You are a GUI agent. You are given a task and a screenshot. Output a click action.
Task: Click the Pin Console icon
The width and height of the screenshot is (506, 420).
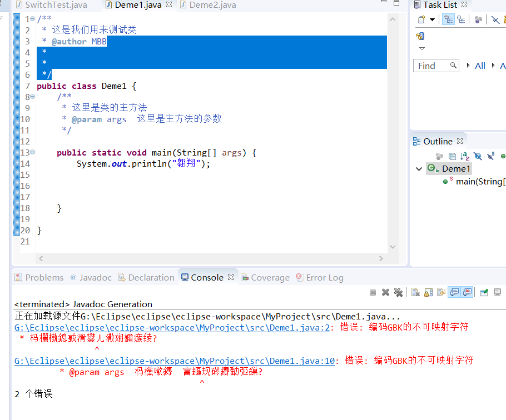[484, 292]
